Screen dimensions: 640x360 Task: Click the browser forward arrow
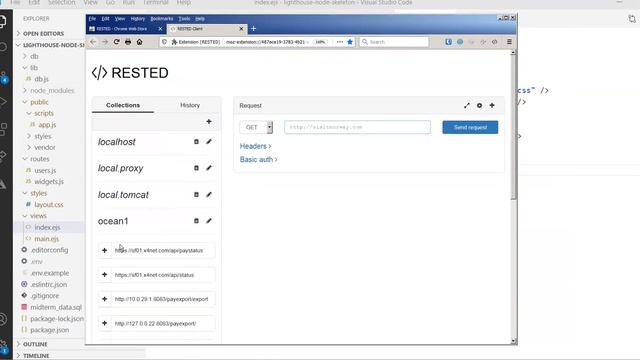coord(105,42)
